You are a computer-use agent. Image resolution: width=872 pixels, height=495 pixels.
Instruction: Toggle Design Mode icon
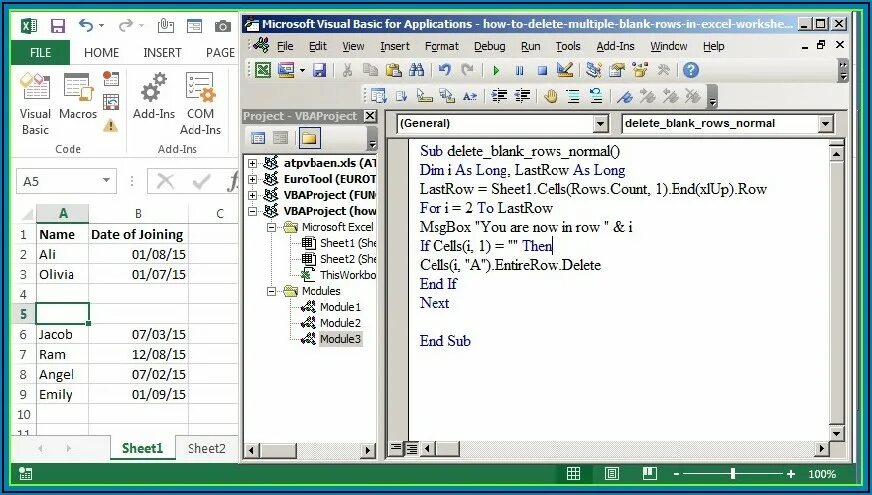pyautogui.click(x=565, y=70)
